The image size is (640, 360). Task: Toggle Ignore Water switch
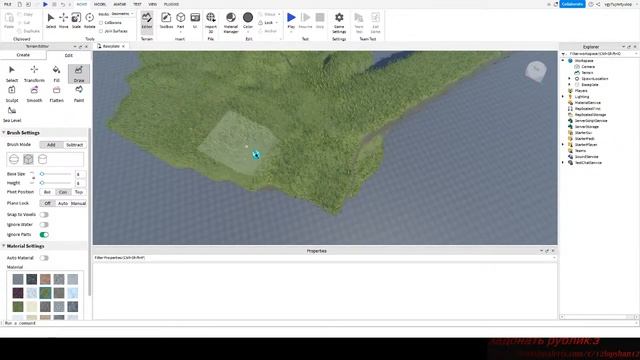(x=44, y=225)
